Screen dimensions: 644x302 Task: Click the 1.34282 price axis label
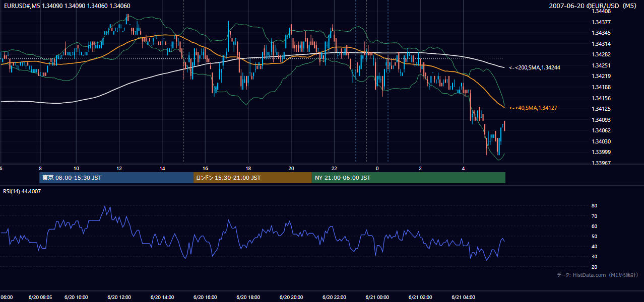pos(602,54)
